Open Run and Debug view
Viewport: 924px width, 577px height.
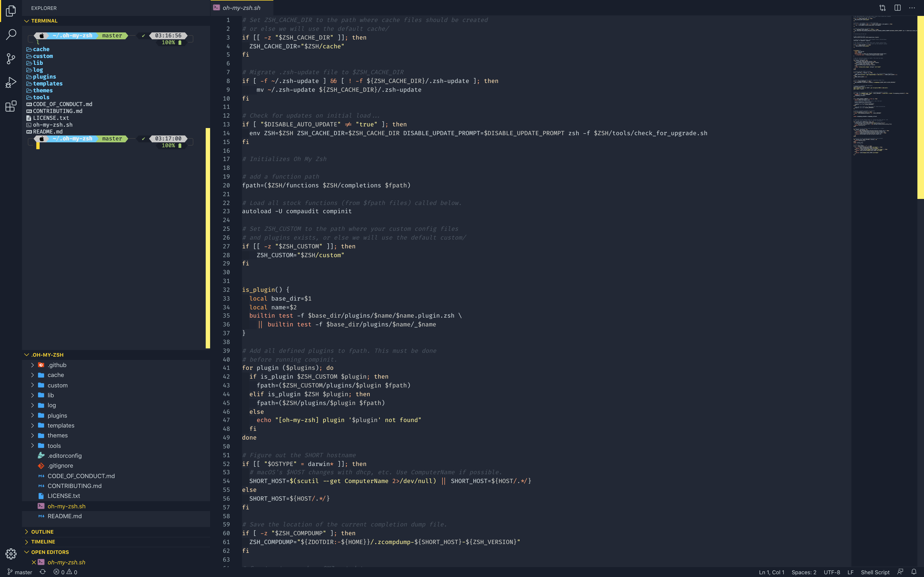pos(11,82)
